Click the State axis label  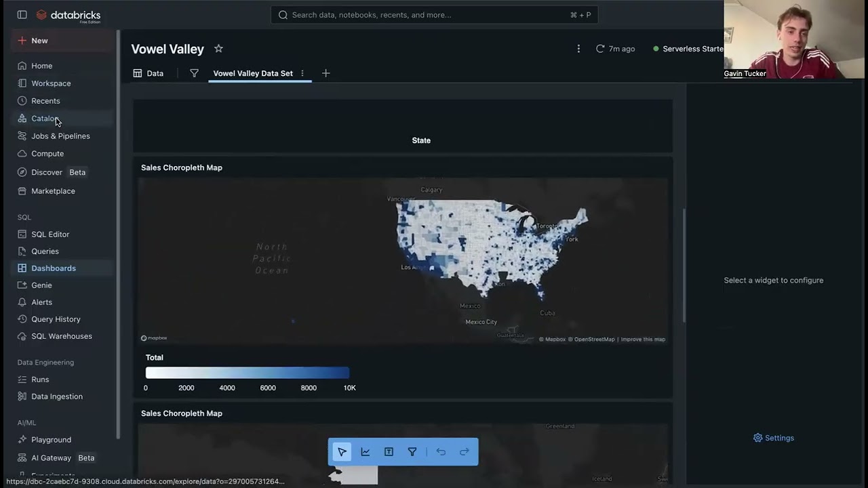click(421, 140)
